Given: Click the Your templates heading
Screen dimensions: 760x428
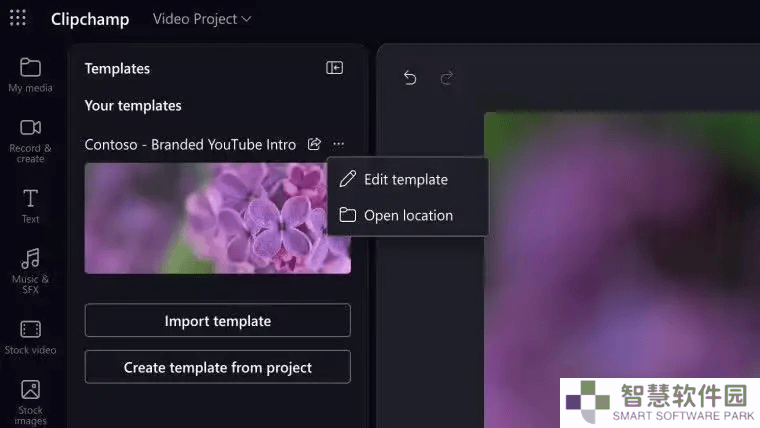Looking at the screenshot, I should [x=133, y=106].
